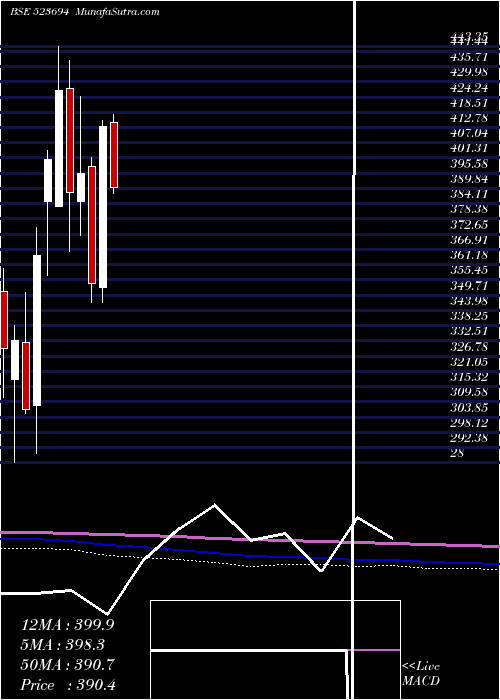Click the price label 298.12
Screen dimensions: 500x700
tap(469, 422)
